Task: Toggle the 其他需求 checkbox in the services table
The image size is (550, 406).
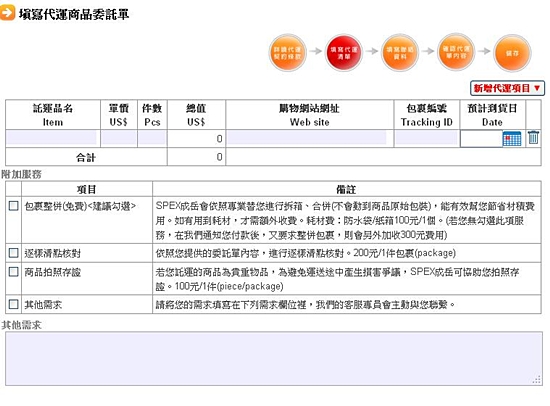Action: tap(14, 304)
